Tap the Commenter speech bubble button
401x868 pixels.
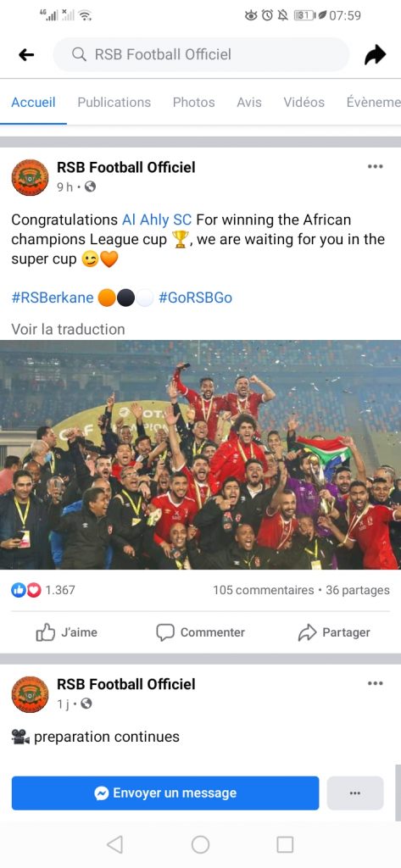pyautogui.click(x=200, y=632)
